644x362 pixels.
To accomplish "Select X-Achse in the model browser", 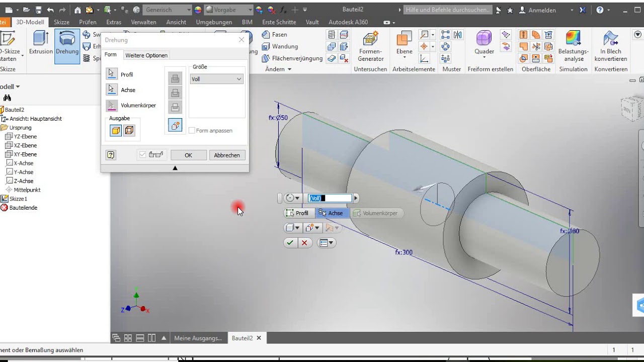I will point(20,163).
